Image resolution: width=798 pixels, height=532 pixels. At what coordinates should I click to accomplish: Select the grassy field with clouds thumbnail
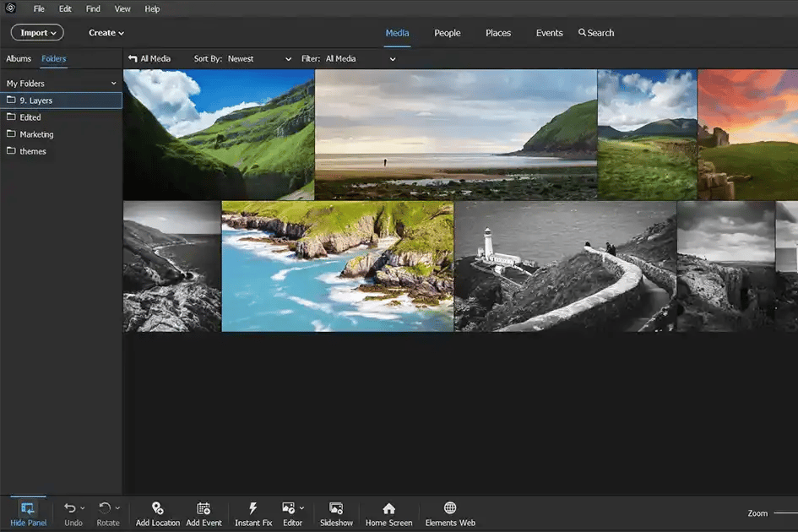pyautogui.click(x=648, y=134)
